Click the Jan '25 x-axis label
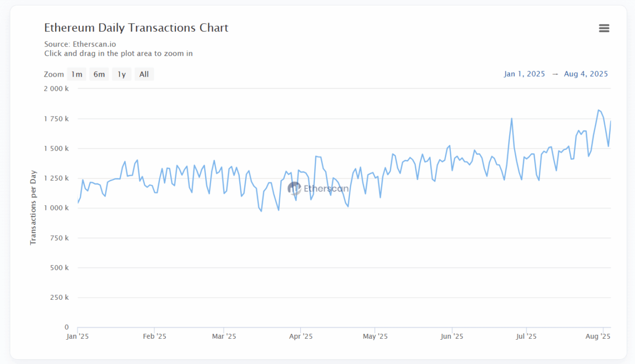635x364 pixels. coord(77,336)
